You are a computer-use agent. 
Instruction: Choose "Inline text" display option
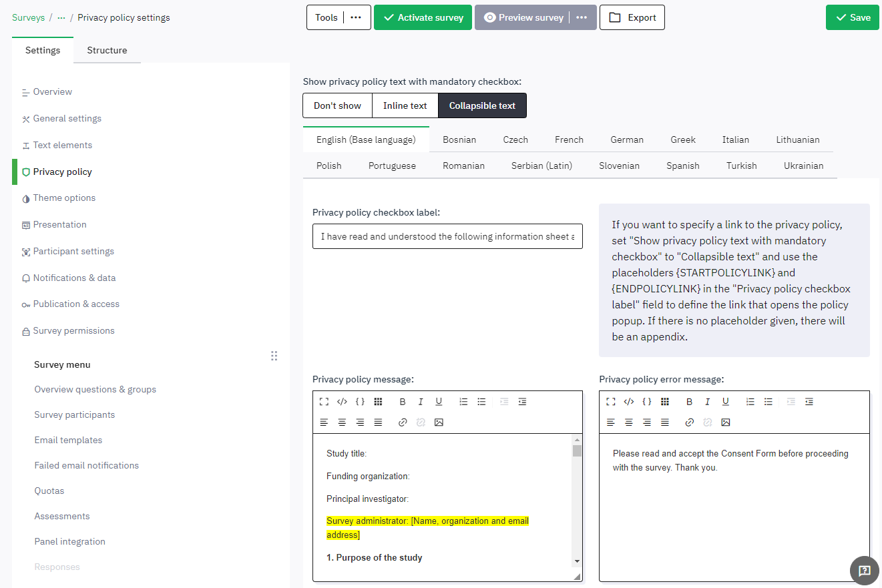click(405, 105)
